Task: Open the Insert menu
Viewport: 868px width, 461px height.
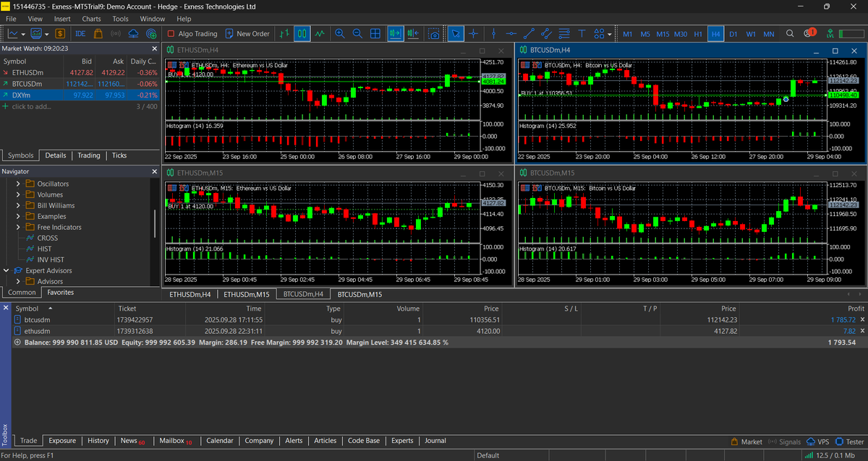Action: tap(62, 18)
